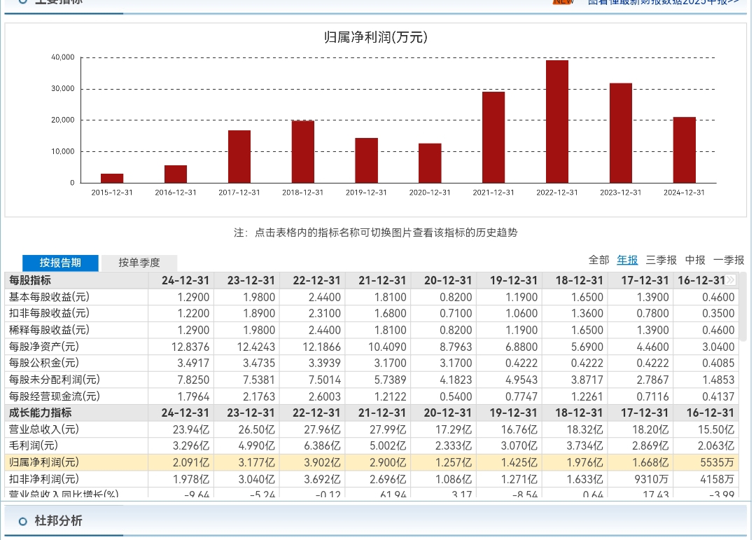756x540 pixels.
Task: Filter by 中报
Action: pyautogui.click(x=695, y=260)
